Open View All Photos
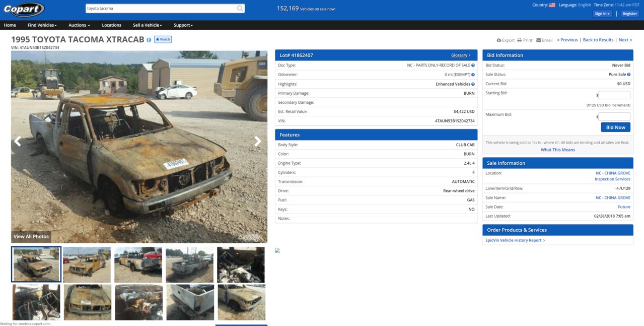Image resolution: width=644 pixels, height=326 pixels. (31, 236)
